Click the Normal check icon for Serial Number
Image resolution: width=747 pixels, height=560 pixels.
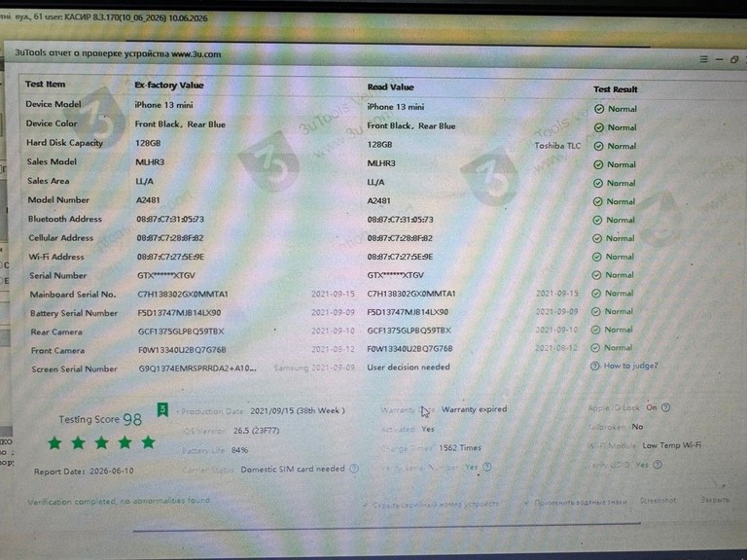(596, 275)
